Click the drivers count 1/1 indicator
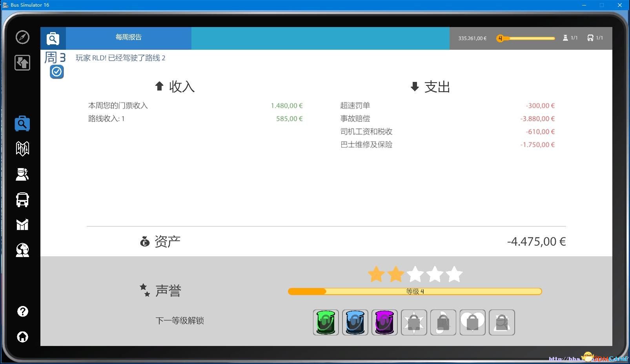 (570, 38)
